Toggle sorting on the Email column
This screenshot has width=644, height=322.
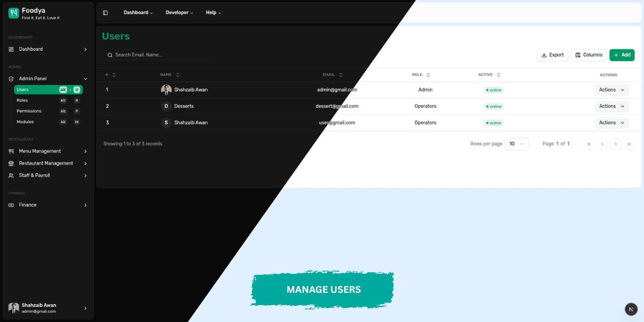coord(342,74)
